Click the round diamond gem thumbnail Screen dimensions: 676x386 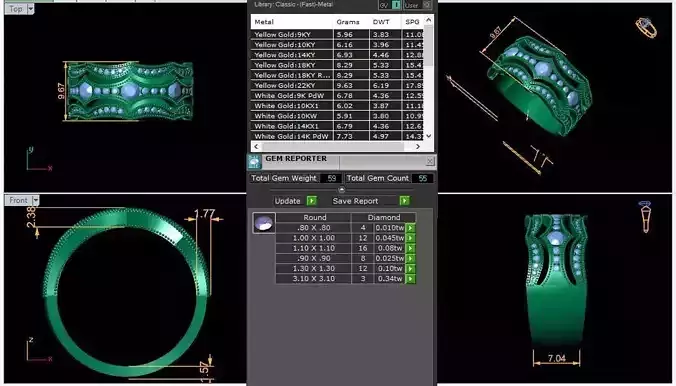pyautogui.click(x=264, y=223)
